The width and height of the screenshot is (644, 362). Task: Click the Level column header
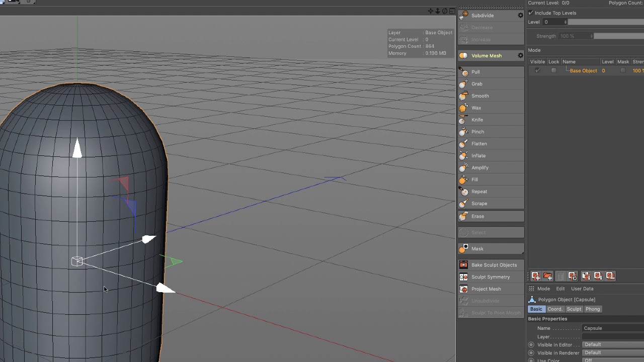(608, 62)
